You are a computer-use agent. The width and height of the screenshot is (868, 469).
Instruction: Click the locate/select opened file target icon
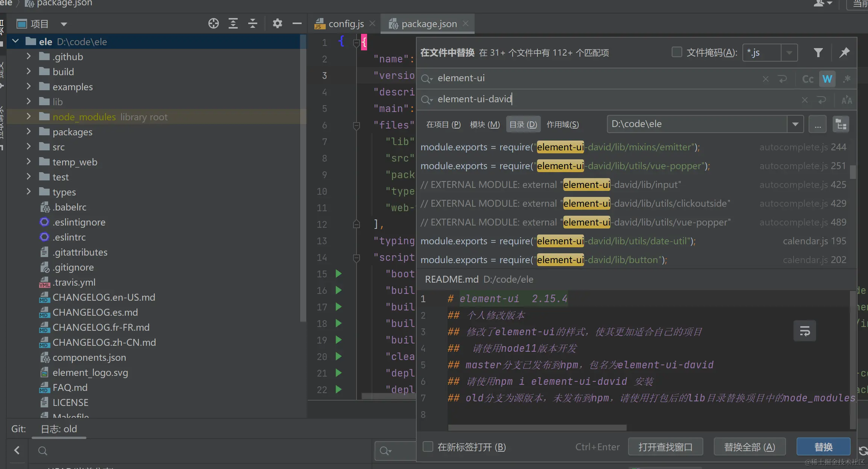213,24
